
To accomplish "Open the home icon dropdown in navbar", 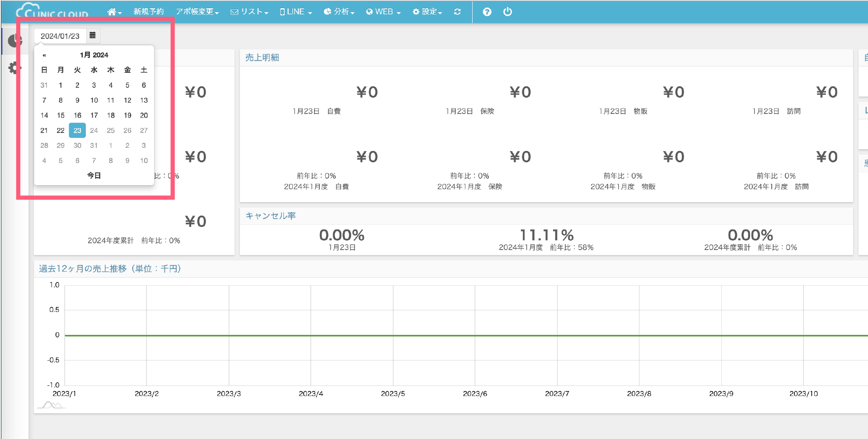I will point(114,12).
